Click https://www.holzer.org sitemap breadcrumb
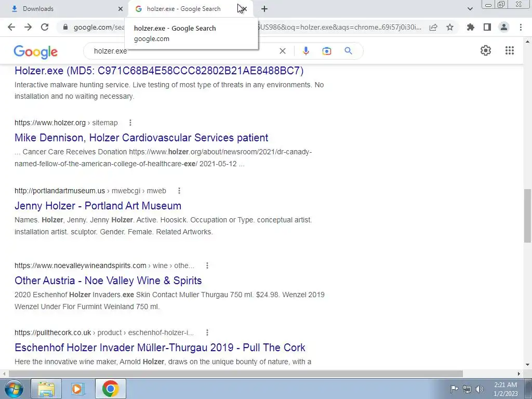The height and width of the screenshot is (399, 532). (66, 123)
